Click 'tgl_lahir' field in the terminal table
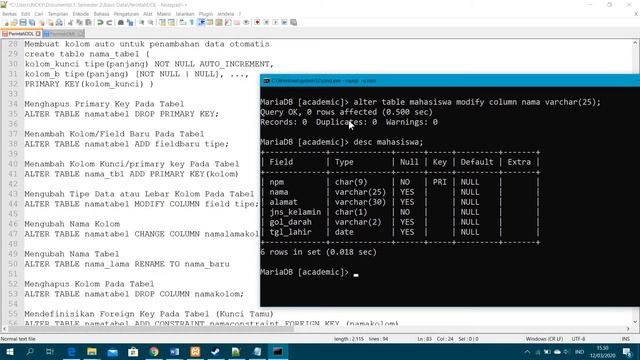Image resolution: width=640 pixels, height=360 pixels. (x=290, y=232)
